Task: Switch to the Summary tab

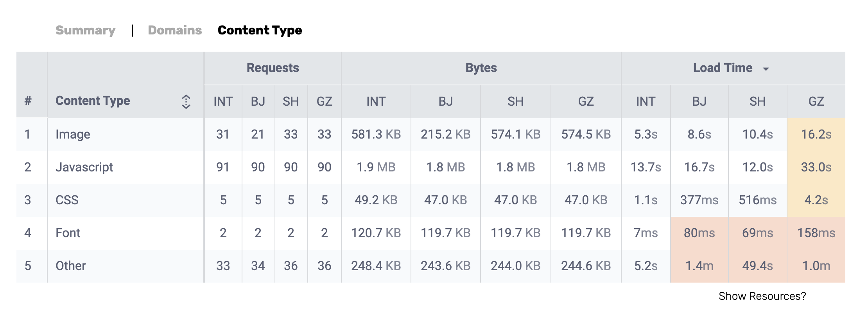Action: [85, 30]
